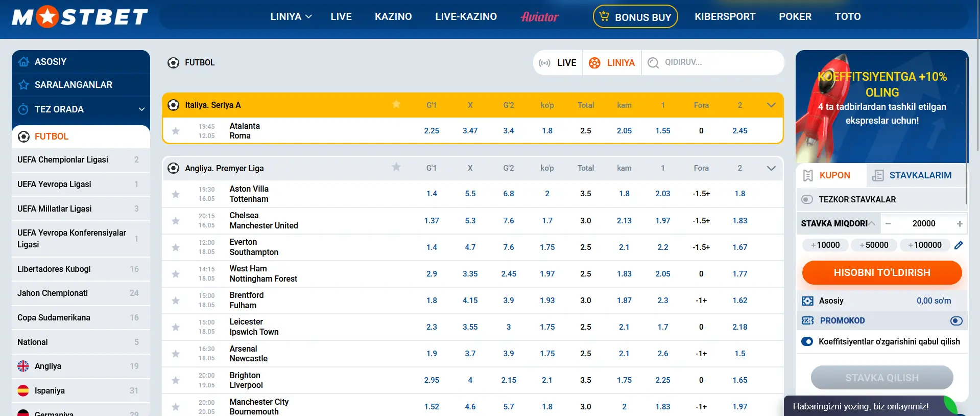Toggle Tezkor Stavkalar switch
The image size is (980, 416).
click(807, 199)
